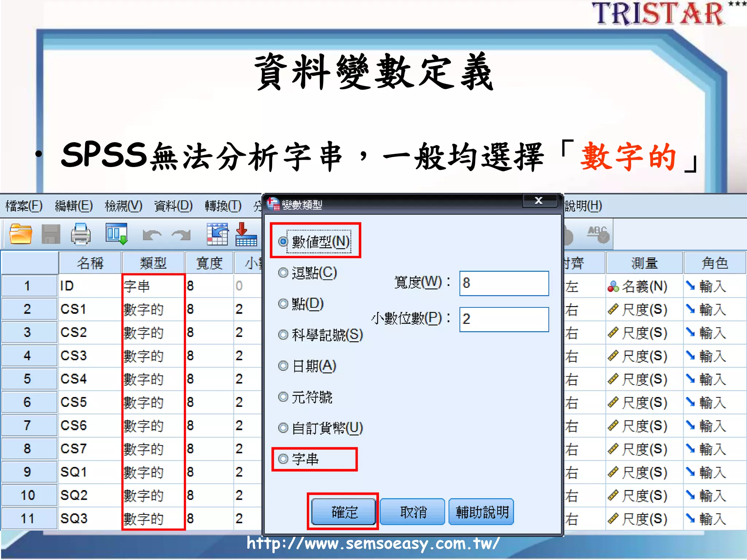Screen dimensions: 747x560
Task: Open the 說明(H) help menu
Action: (583, 206)
